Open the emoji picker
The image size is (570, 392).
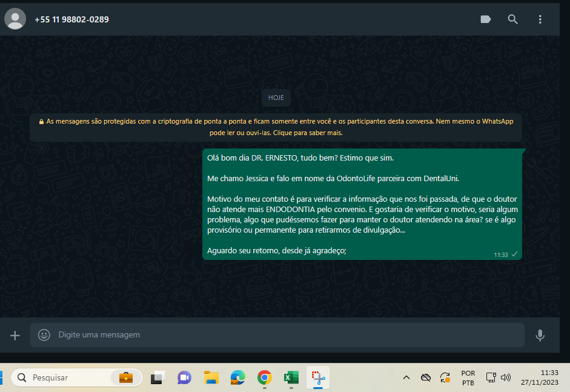point(44,335)
